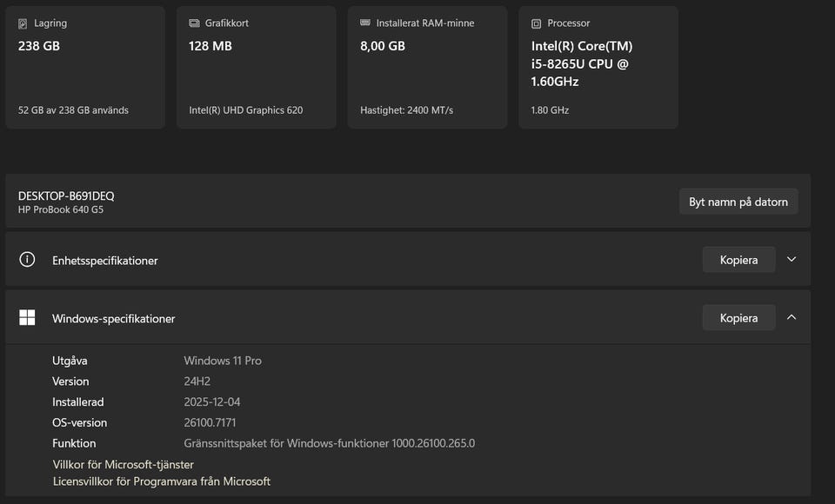Open the Villkor för Microsoft-tjänster link
The image size is (835, 504).
click(x=123, y=464)
